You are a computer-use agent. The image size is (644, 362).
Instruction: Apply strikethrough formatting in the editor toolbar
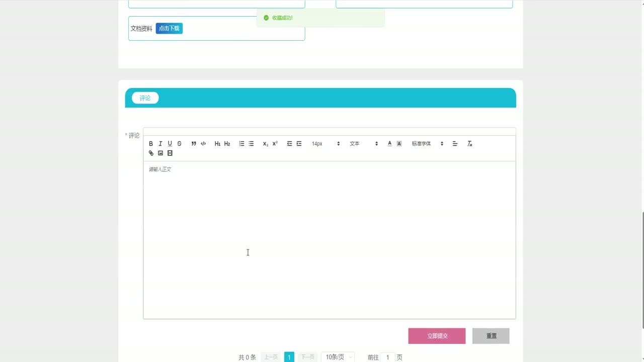(x=179, y=144)
